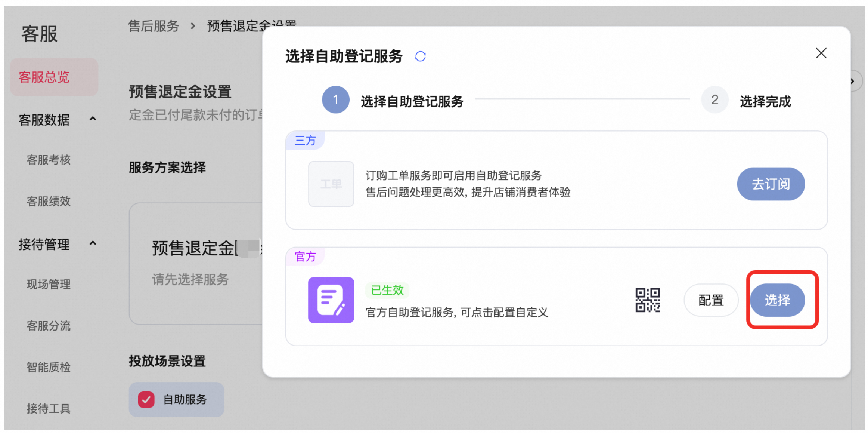The width and height of the screenshot is (868, 433).
Task: Toggle the 自助服务 checkbox
Action: click(x=146, y=400)
